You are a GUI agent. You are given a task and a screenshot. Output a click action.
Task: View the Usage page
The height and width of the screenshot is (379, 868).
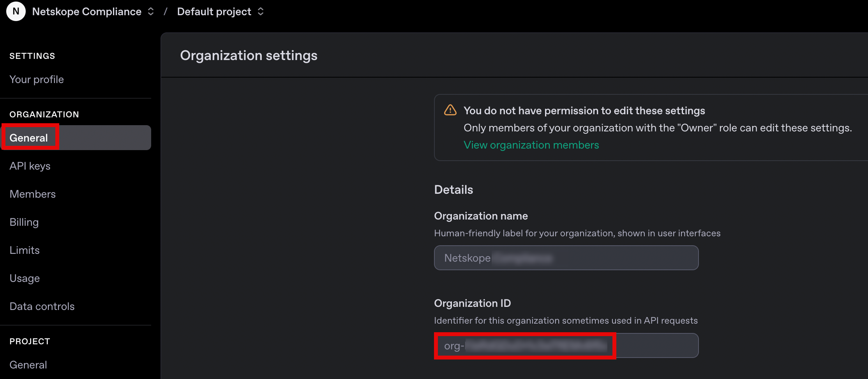coord(25,278)
